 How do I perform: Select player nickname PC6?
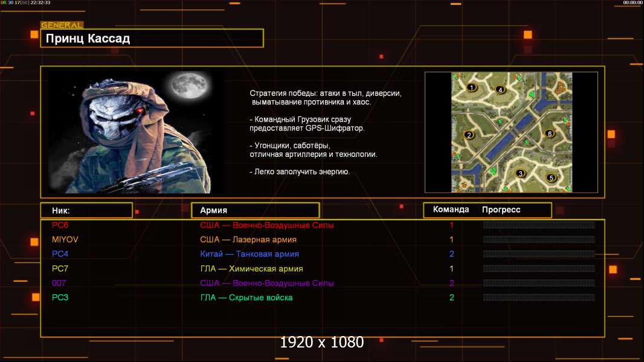coord(60,225)
